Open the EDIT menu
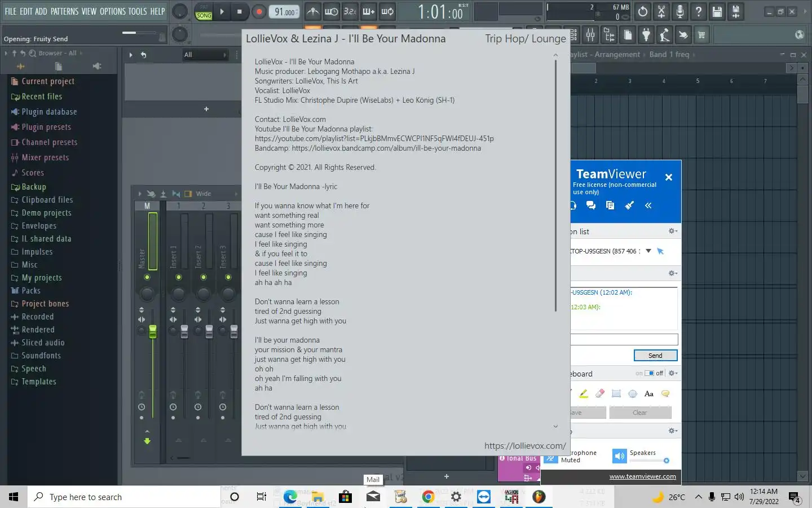 click(x=26, y=11)
